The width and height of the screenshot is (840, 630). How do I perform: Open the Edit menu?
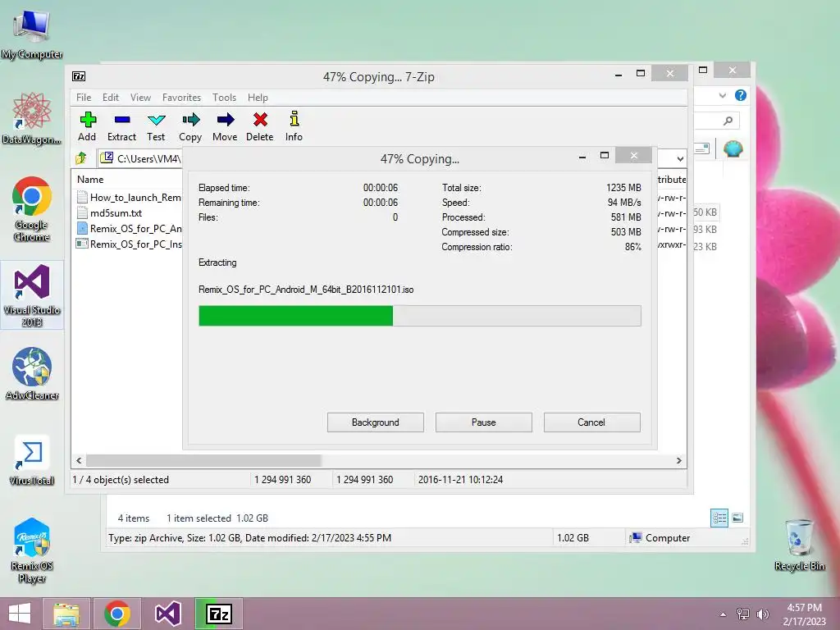111,98
